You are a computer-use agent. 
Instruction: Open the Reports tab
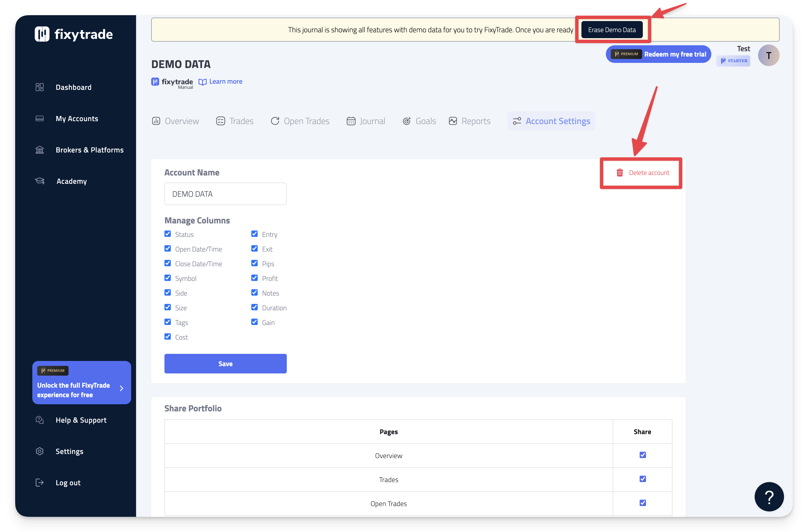[x=470, y=121]
